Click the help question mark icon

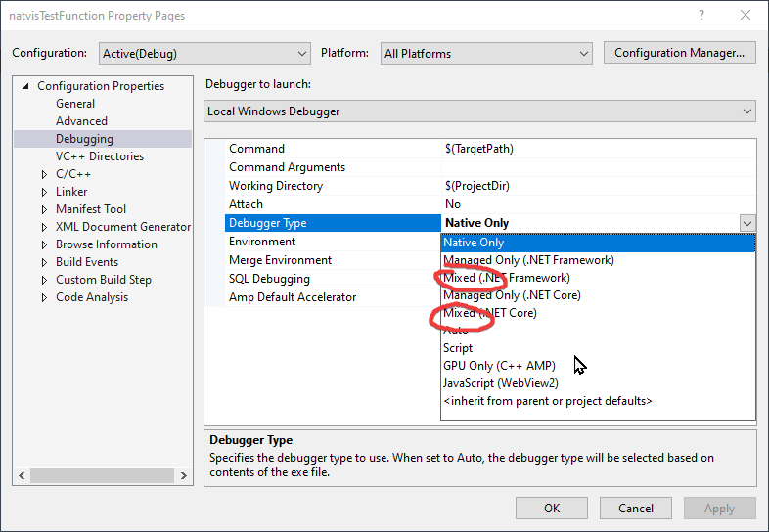(x=701, y=16)
